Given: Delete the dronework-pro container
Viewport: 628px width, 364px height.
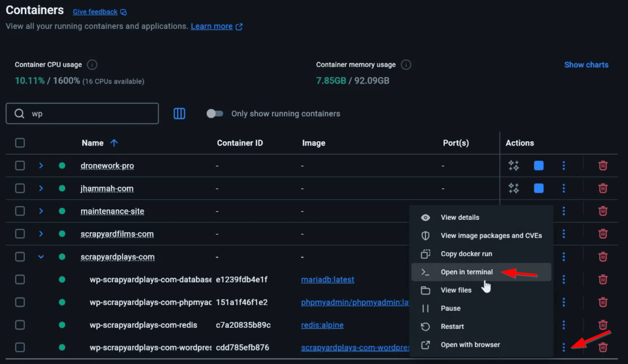Looking at the screenshot, I should point(603,166).
